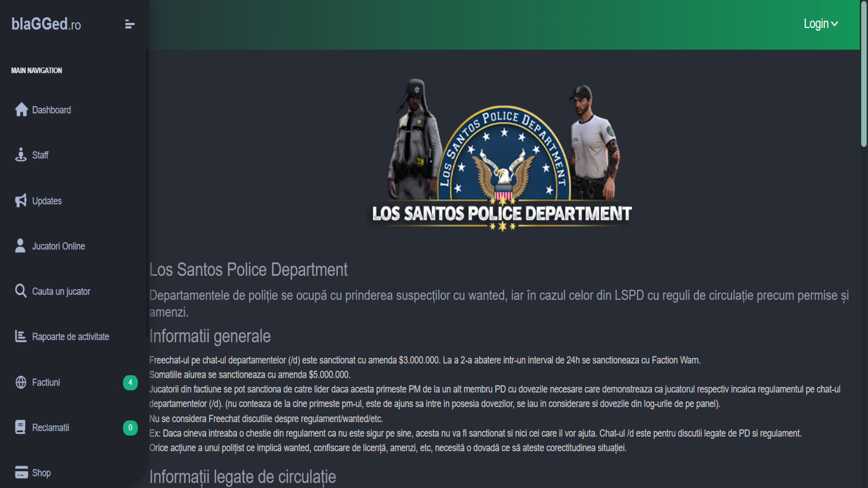Click the Staff person icon
The height and width of the screenshot is (488, 868).
tap(21, 155)
